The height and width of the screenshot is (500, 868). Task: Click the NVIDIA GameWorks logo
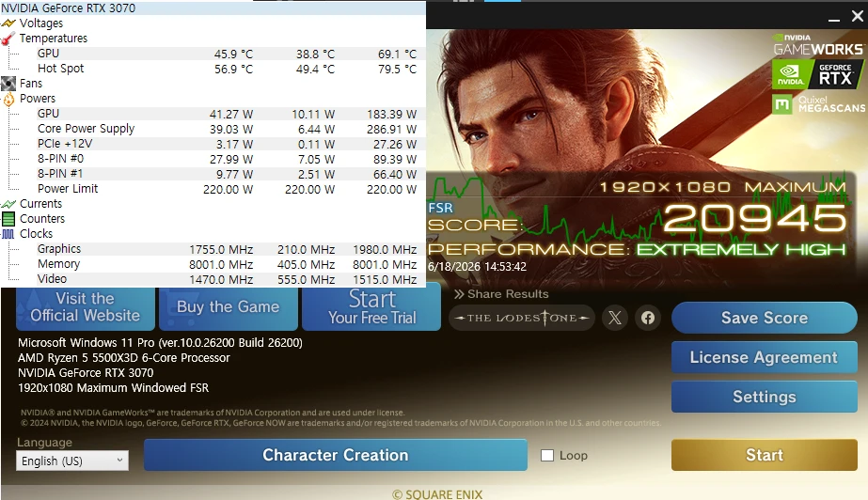pos(818,45)
